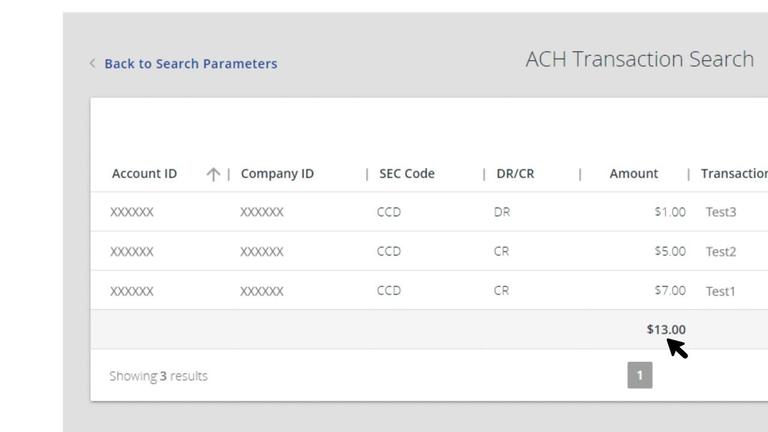Select the Test1 transaction cell

pos(720,291)
